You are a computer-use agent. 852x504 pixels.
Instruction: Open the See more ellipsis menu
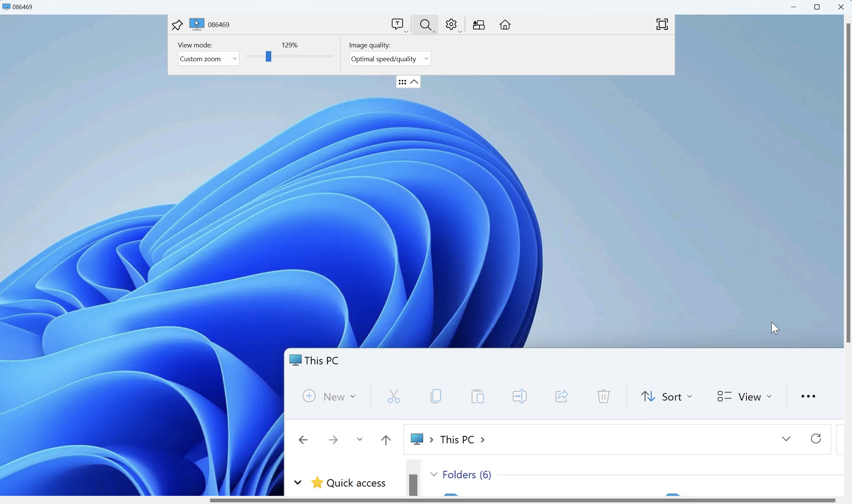point(808,396)
